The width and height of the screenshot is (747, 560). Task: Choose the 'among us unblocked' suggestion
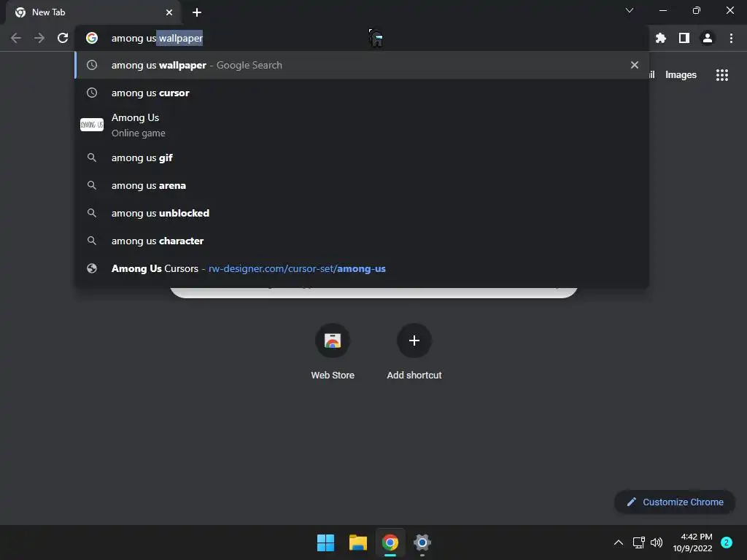pos(362,213)
